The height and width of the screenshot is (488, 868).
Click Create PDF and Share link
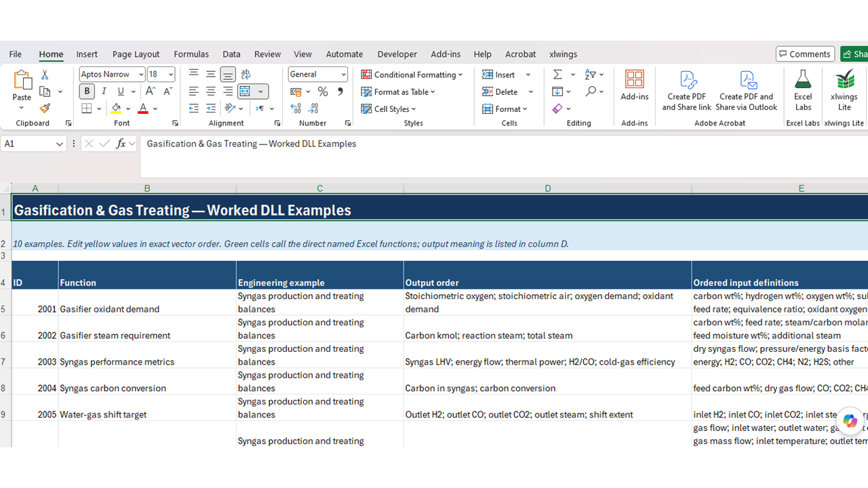[687, 91]
